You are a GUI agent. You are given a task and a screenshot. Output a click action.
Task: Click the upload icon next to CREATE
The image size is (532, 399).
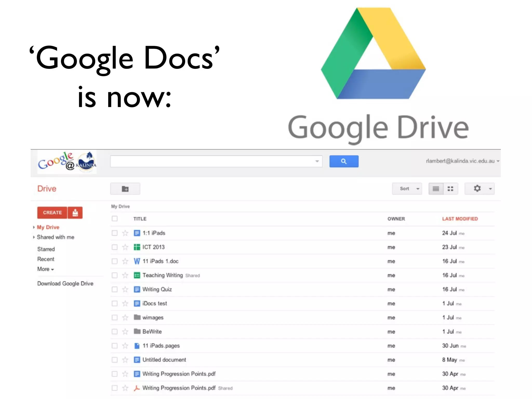(75, 212)
